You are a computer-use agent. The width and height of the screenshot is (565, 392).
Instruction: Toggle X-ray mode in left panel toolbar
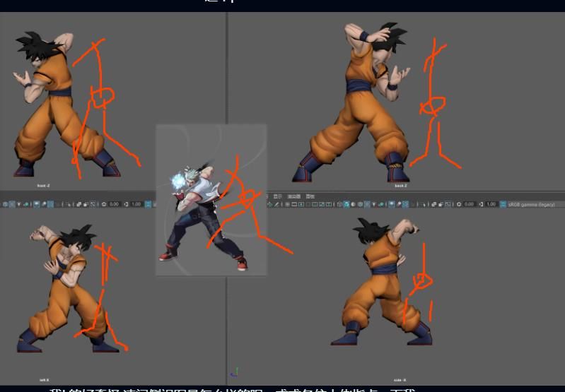point(78,204)
